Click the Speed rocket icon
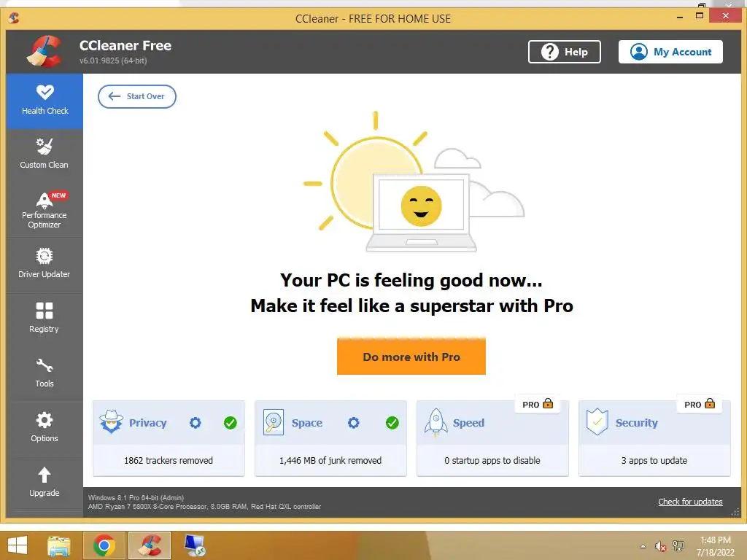The width and height of the screenshot is (747, 560). coord(436,422)
